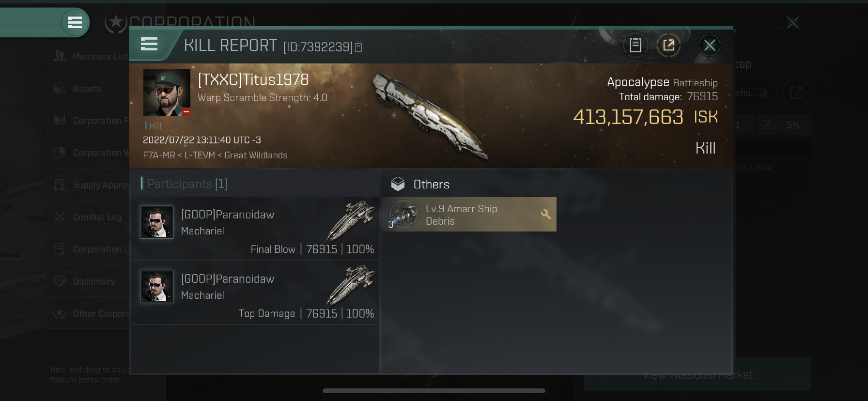Open the kill report clipboard icon

tap(635, 46)
